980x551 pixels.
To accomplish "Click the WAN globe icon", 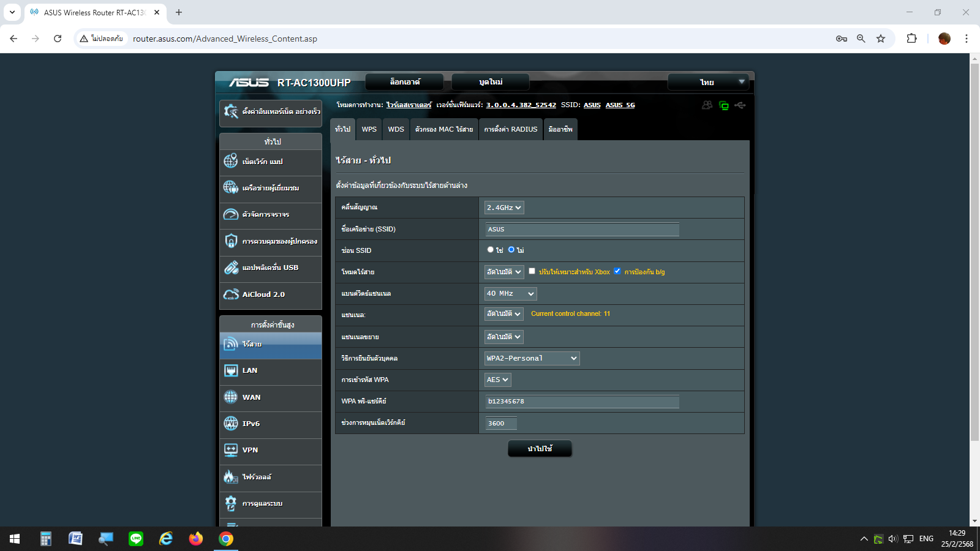I will (231, 397).
